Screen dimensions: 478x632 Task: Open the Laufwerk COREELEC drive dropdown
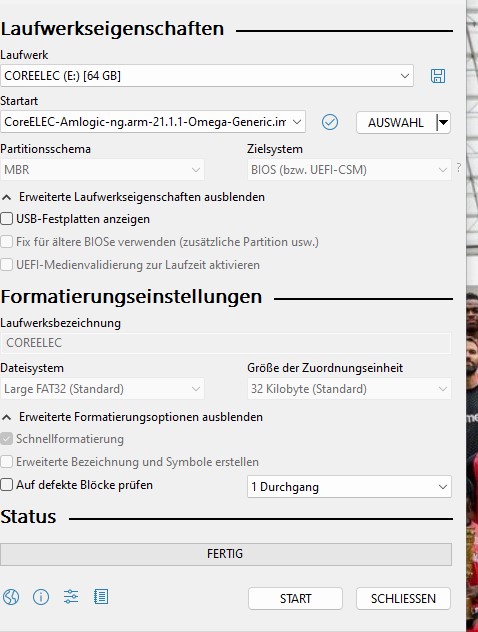207,76
